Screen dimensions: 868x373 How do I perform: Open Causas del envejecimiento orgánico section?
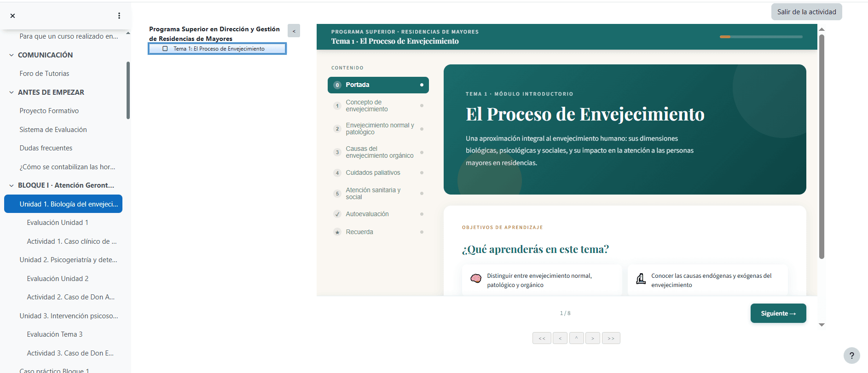pyautogui.click(x=378, y=152)
